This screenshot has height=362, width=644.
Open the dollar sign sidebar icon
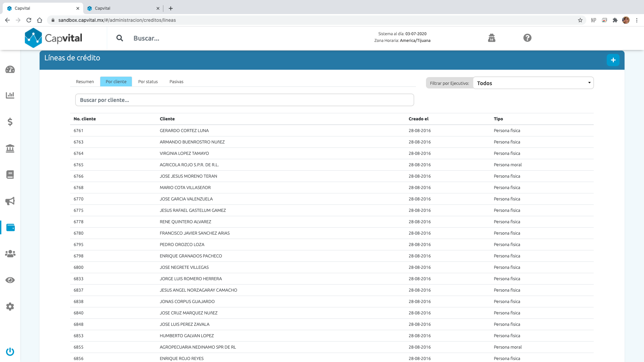pos(10,122)
